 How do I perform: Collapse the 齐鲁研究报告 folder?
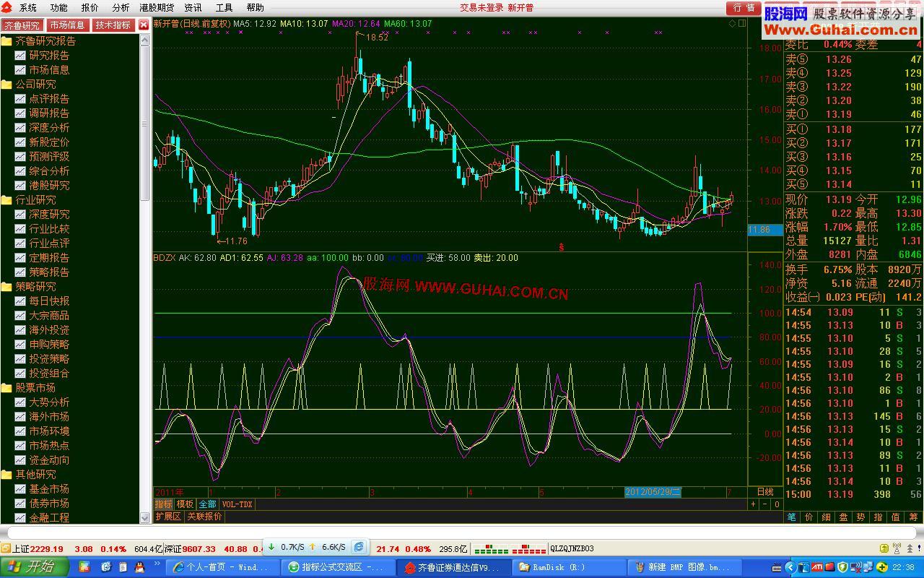(6, 41)
